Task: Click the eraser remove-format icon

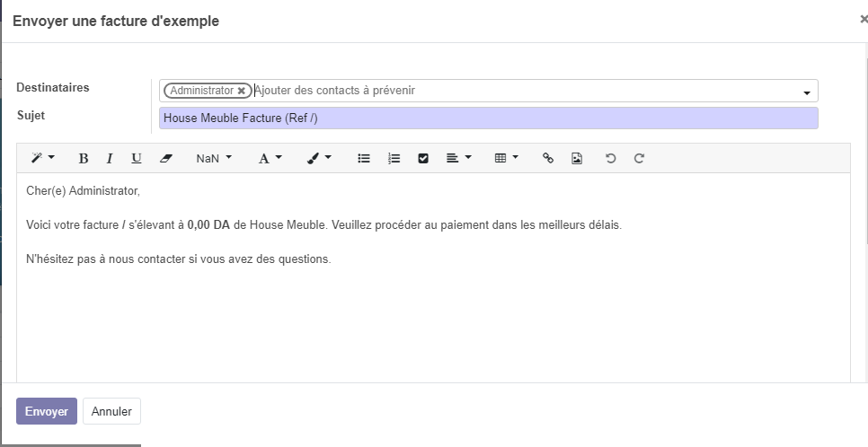Action: coord(165,158)
